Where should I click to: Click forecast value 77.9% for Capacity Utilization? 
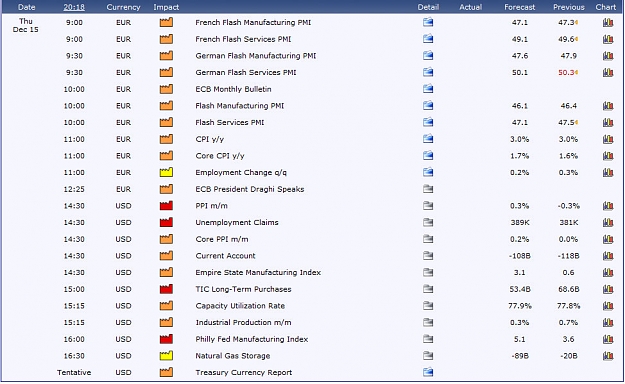tap(520, 306)
